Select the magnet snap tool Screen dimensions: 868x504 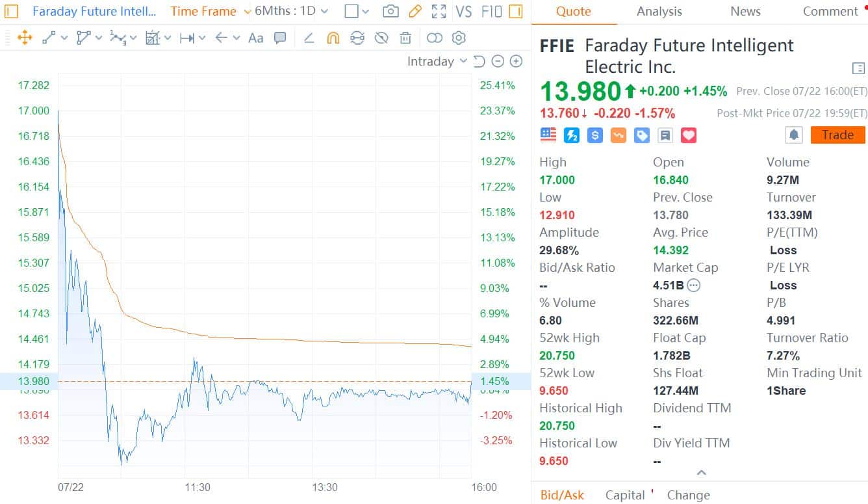[333, 38]
